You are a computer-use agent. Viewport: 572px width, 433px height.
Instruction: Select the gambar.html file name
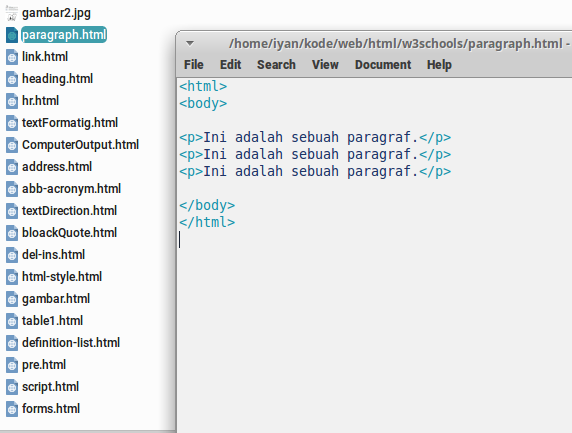click(x=56, y=299)
